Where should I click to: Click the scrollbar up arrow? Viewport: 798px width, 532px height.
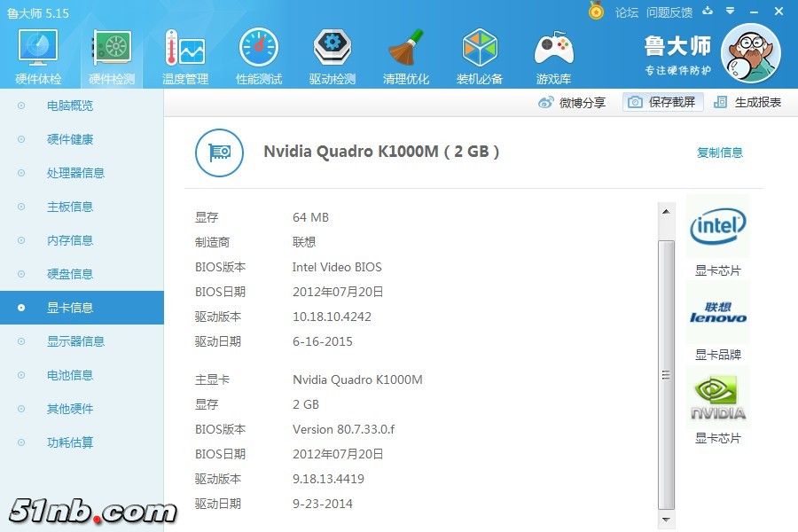[x=666, y=210]
